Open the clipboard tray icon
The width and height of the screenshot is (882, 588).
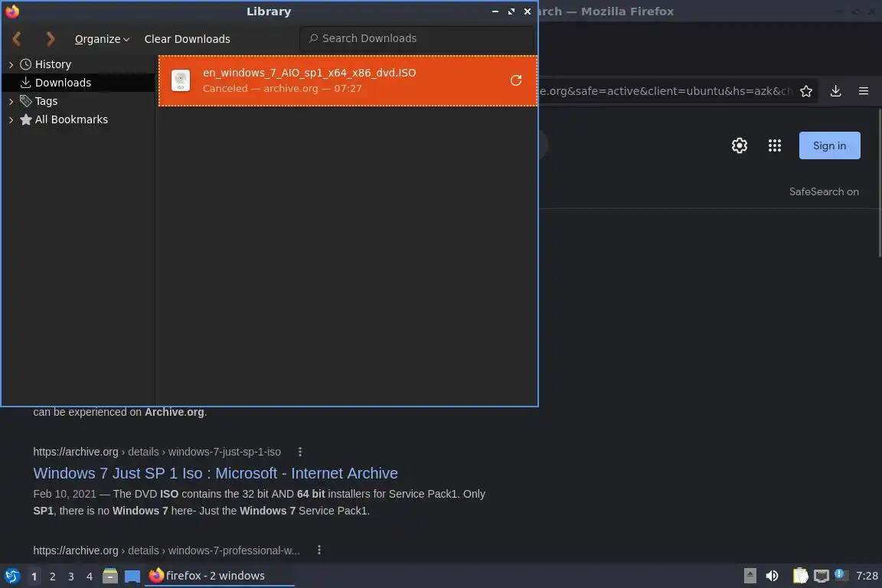click(800, 576)
